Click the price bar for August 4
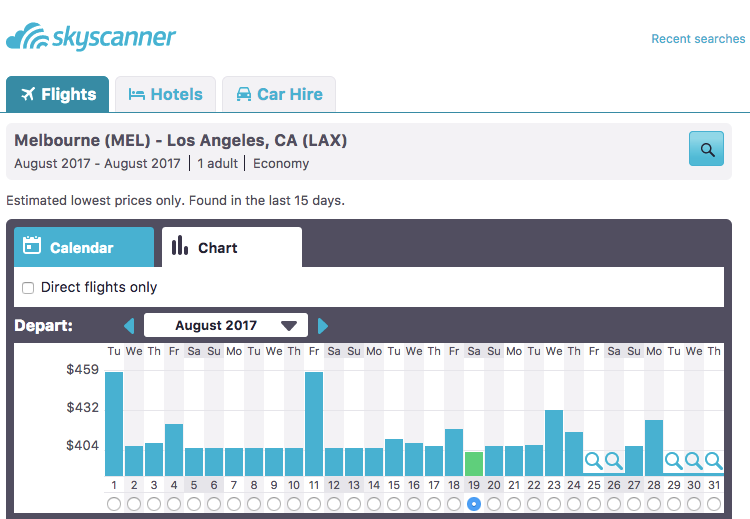The height and width of the screenshot is (519, 750). (174, 450)
